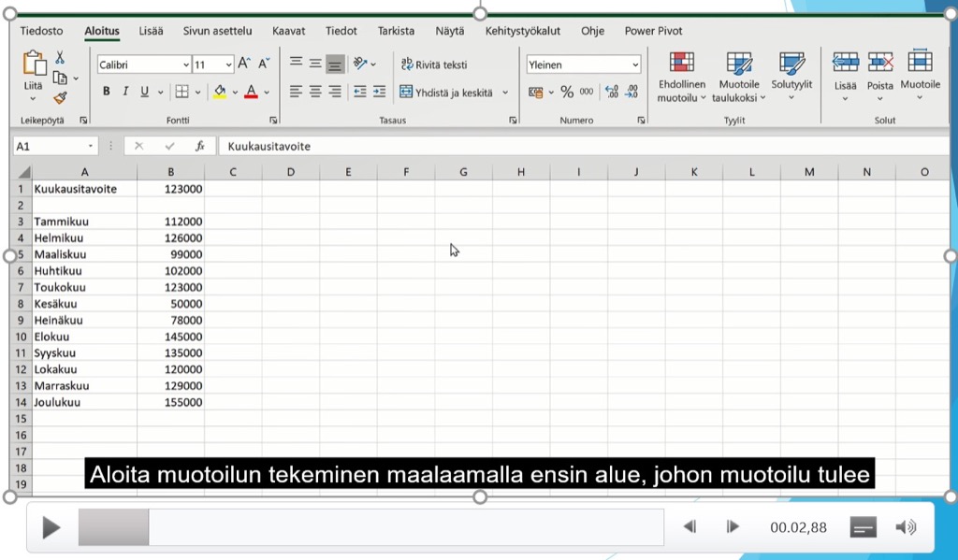
Task: Click the formula bar containing Kuukausitavoite
Action: tap(584, 146)
